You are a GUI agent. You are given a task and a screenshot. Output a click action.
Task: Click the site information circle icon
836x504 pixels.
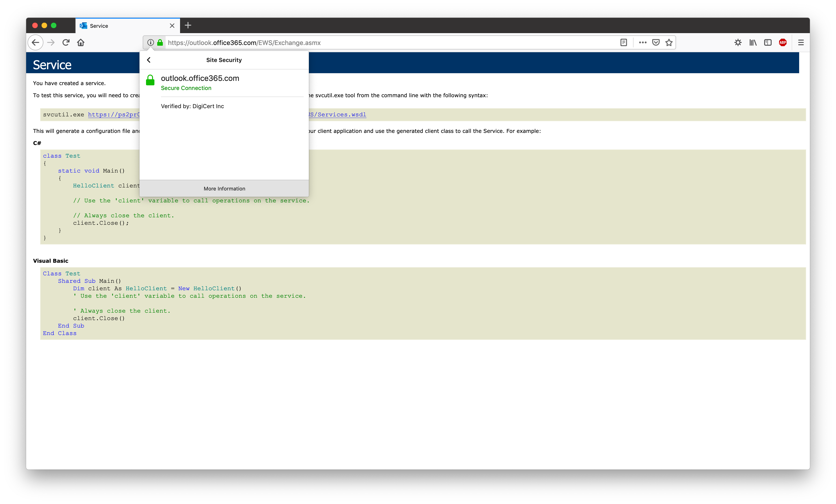[150, 42]
